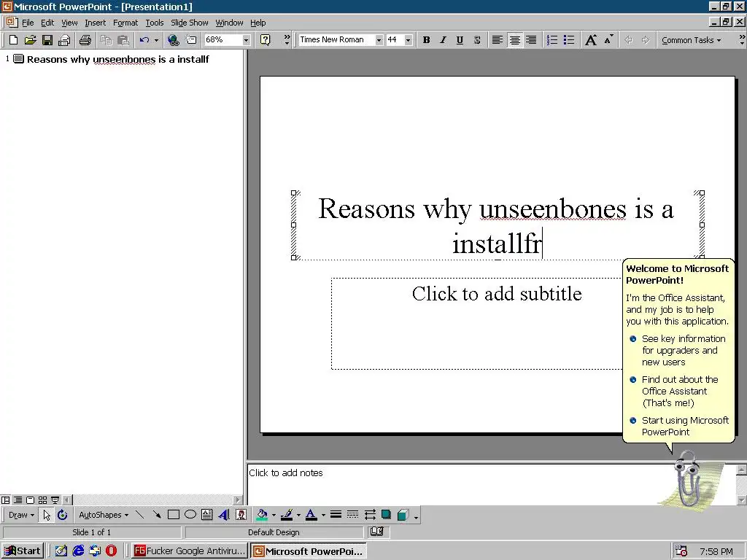Choose 'See key information for upgraders'
The height and width of the screenshot is (560, 747).
tap(678, 350)
